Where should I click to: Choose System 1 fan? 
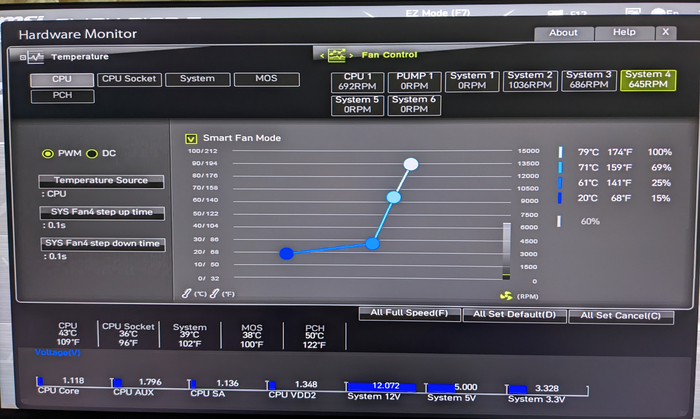pyautogui.click(x=472, y=81)
